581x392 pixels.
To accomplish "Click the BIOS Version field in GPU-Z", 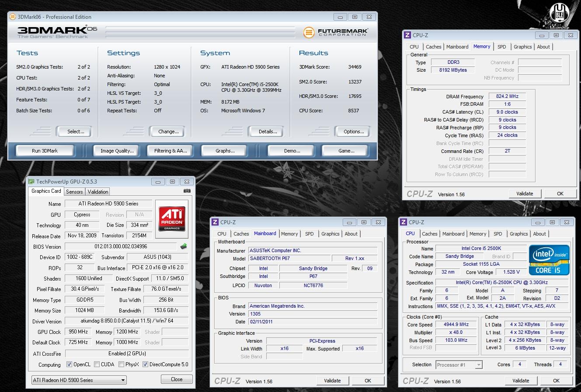I will pyautogui.click(x=121, y=246).
